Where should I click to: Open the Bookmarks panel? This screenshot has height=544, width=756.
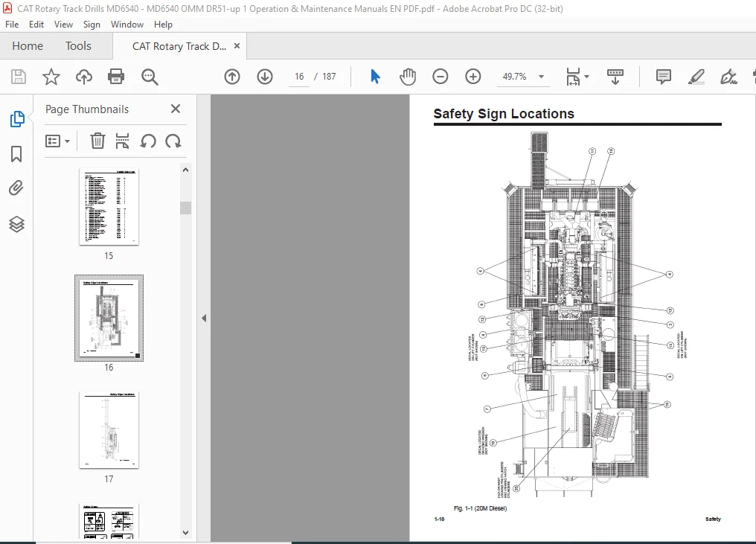tap(16, 154)
